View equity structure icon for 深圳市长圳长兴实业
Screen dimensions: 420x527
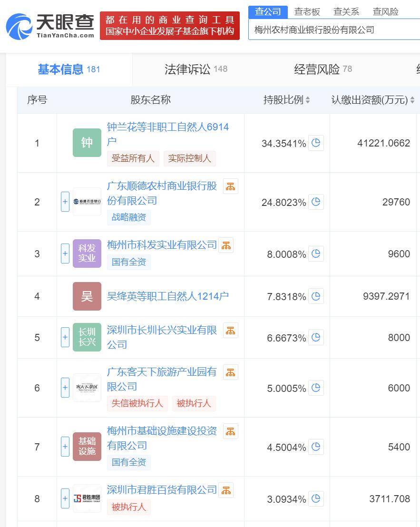(231, 331)
